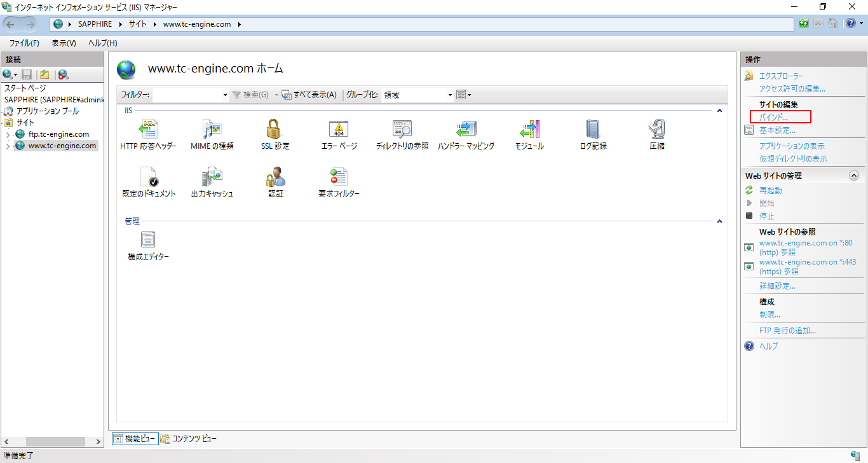Click アクセス許可の編集... link
868x463 pixels.
[792, 88]
